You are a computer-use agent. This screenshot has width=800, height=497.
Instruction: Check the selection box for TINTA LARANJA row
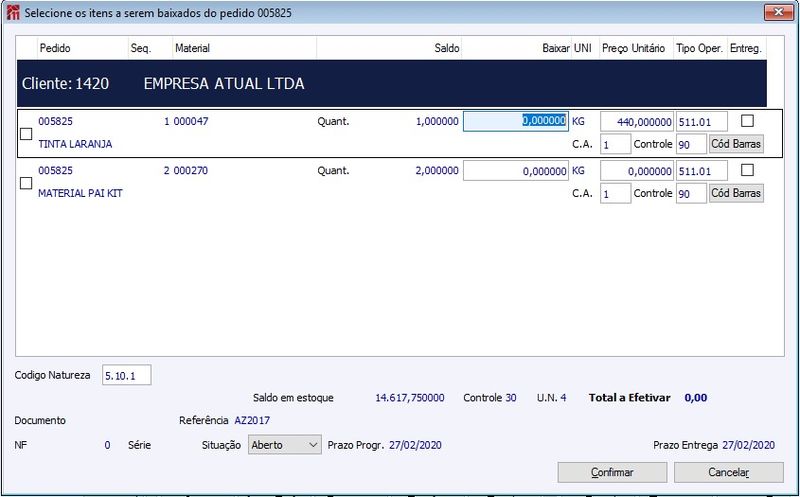click(26, 134)
